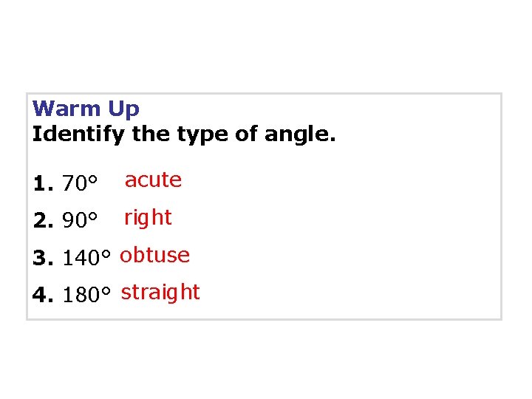Click the word "the" in the instructions

click(151, 135)
